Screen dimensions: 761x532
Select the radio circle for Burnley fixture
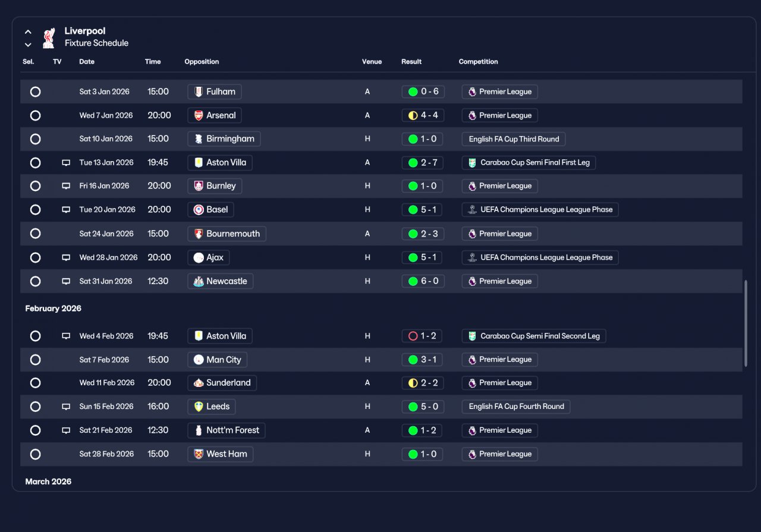point(36,186)
